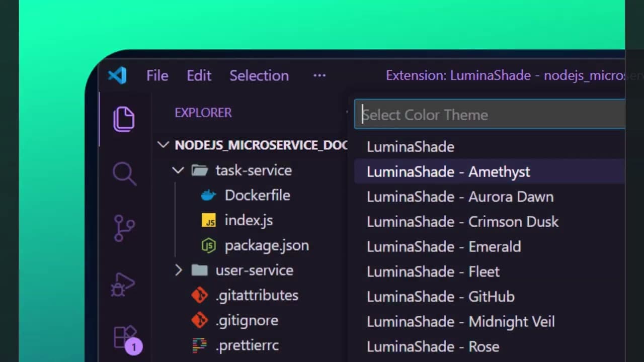The image size is (644, 362).
Task: Open the Selection menu
Action: click(259, 75)
